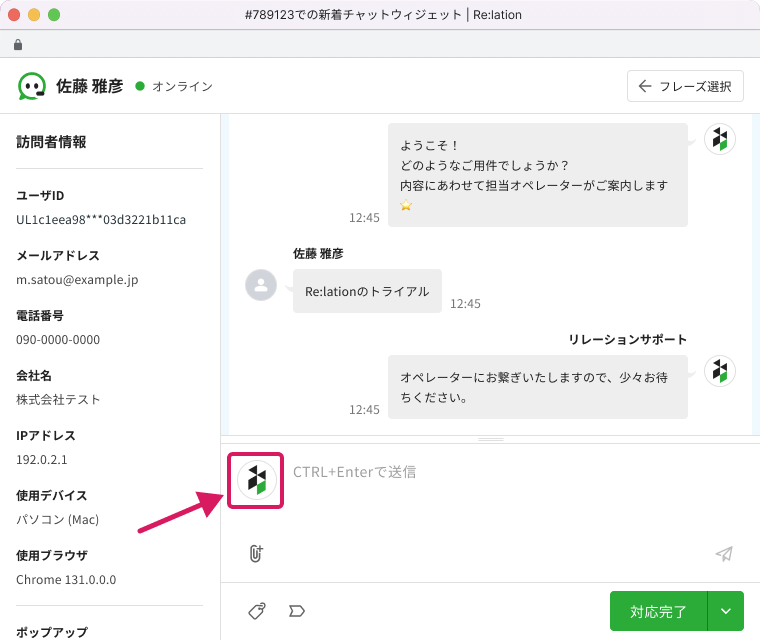Image resolution: width=760 pixels, height=640 pixels.
Task: Click the phone number 090-0000-0000
Action: (x=58, y=340)
